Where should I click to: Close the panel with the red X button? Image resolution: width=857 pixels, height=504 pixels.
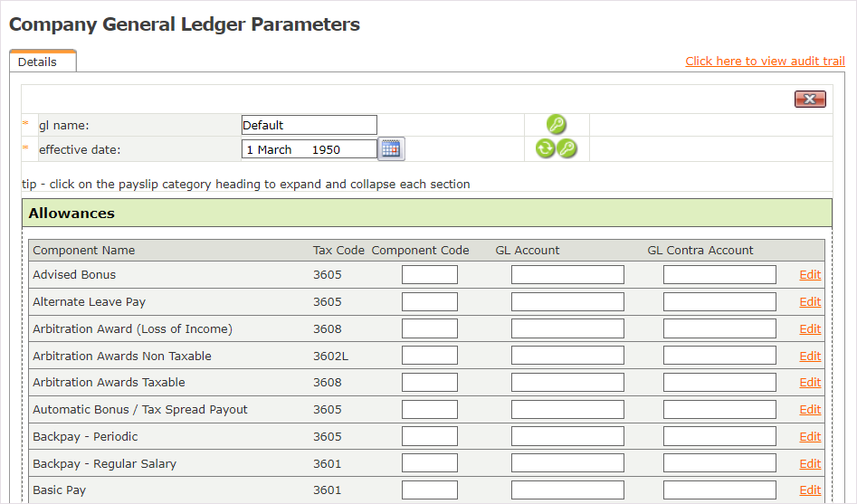click(x=810, y=100)
